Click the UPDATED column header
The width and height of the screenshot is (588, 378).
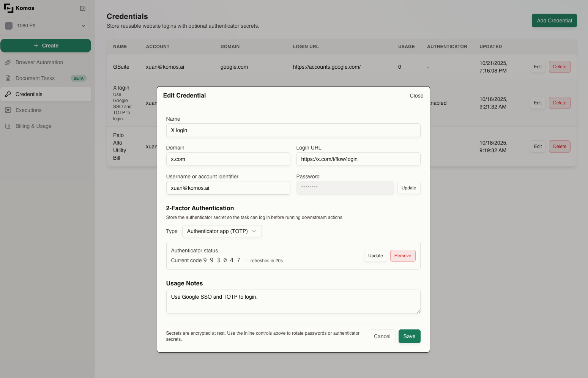point(490,47)
